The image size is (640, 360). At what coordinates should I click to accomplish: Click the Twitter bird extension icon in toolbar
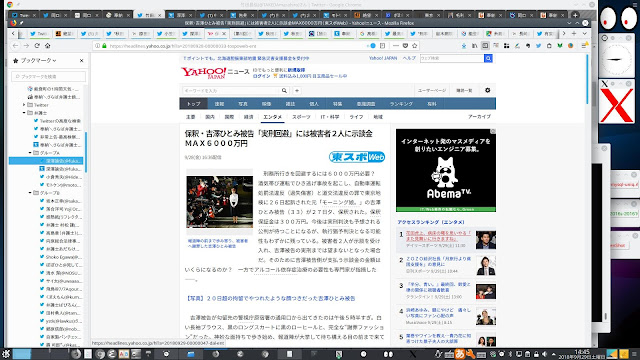pyautogui.click(x=538, y=46)
